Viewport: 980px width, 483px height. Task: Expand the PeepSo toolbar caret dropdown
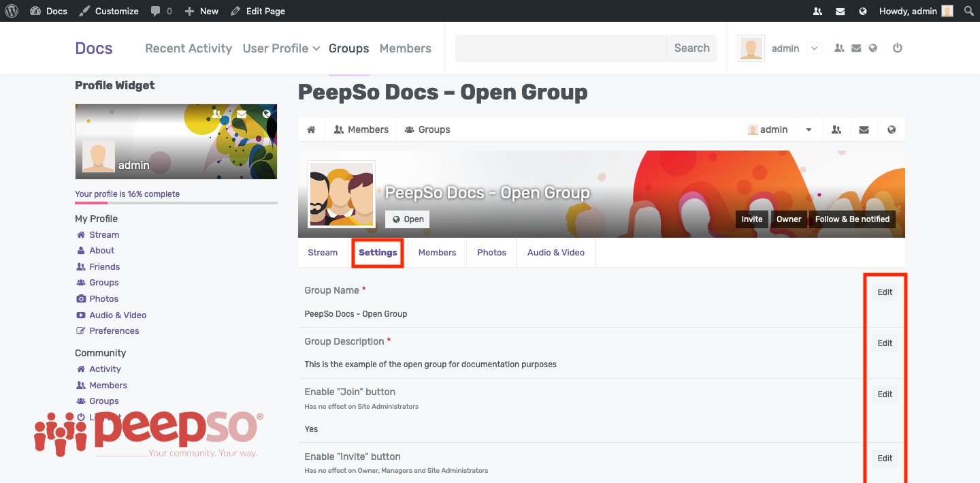tap(809, 129)
